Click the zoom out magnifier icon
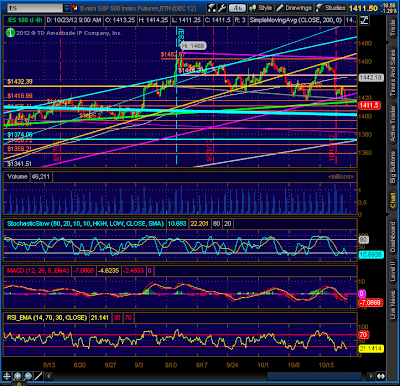 [28, 376]
